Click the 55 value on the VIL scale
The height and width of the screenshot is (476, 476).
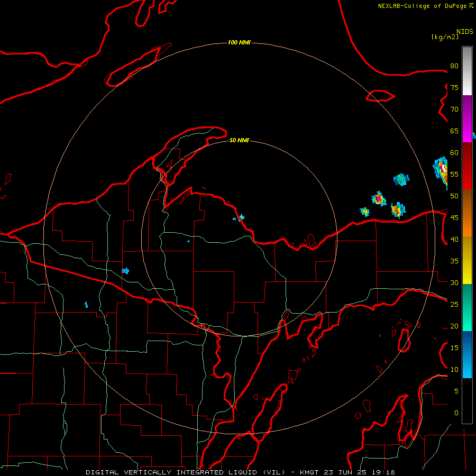(454, 174)
